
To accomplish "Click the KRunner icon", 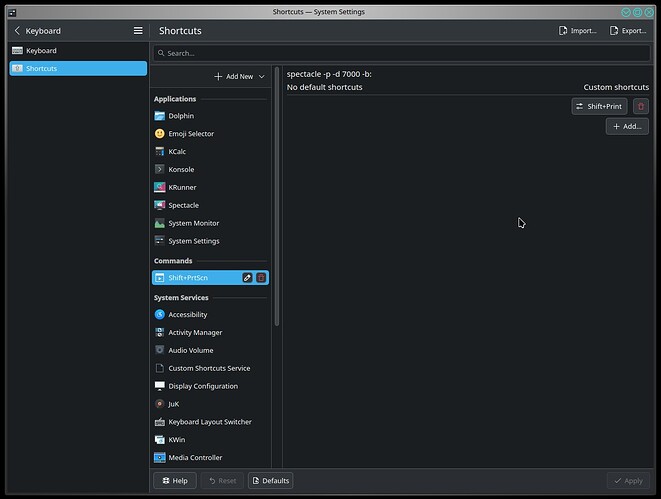I will click(x=159, y=187).
